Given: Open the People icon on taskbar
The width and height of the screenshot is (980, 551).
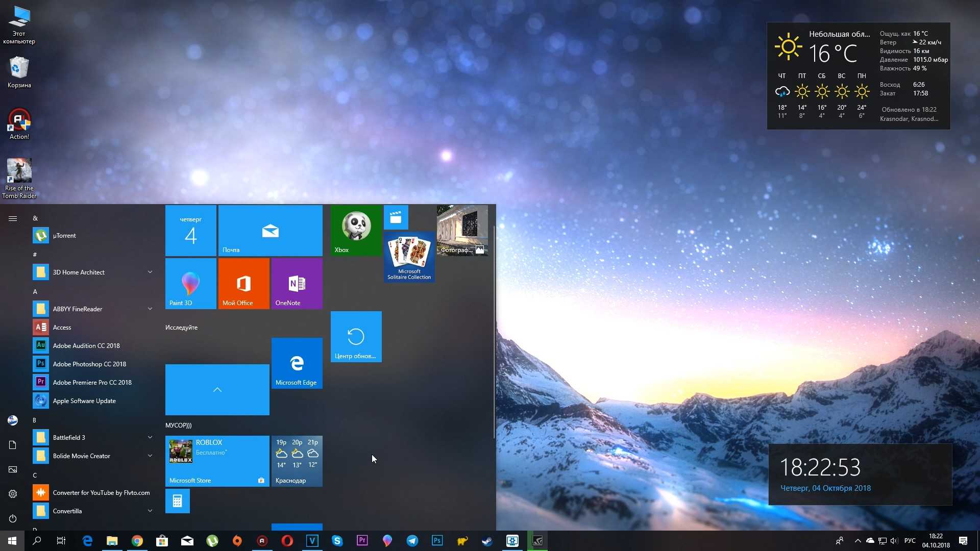Looking at the screenshot, I should [840, 541].
